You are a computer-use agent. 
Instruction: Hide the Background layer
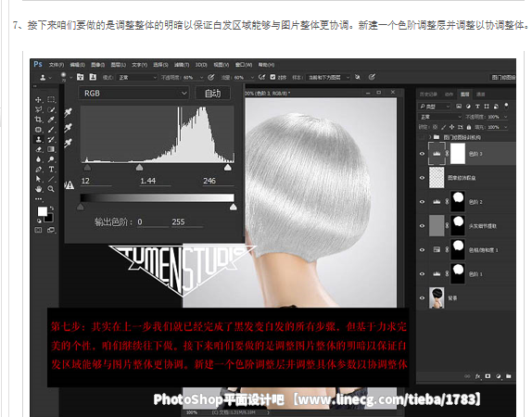click(422, 297)
